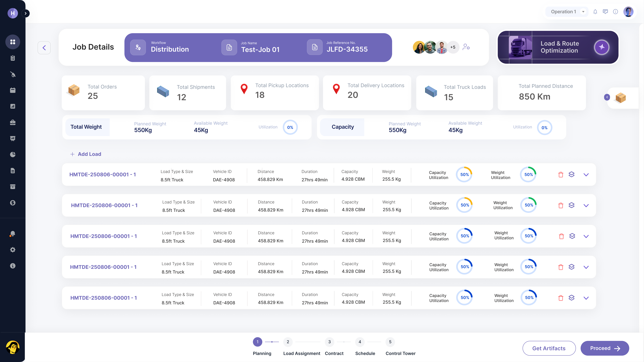Open the notifications bell in top bar
The image size is (644, 362).
tap(595, 12)
